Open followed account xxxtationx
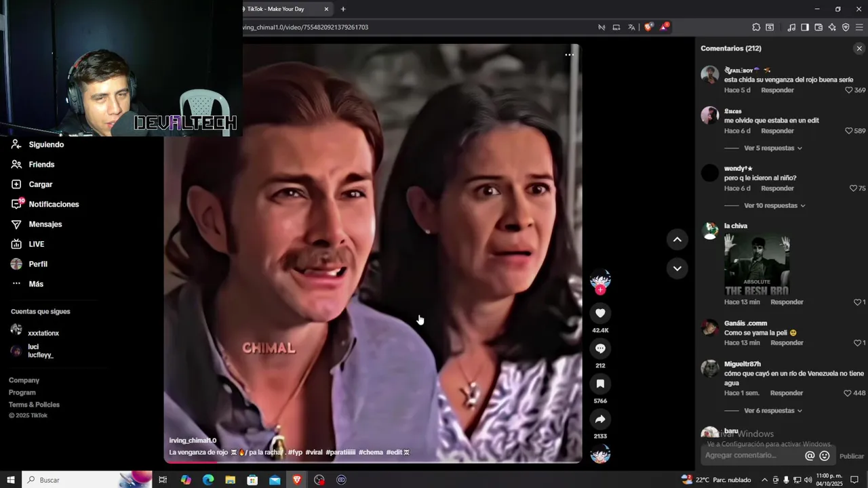 click(x=43, y=333)
